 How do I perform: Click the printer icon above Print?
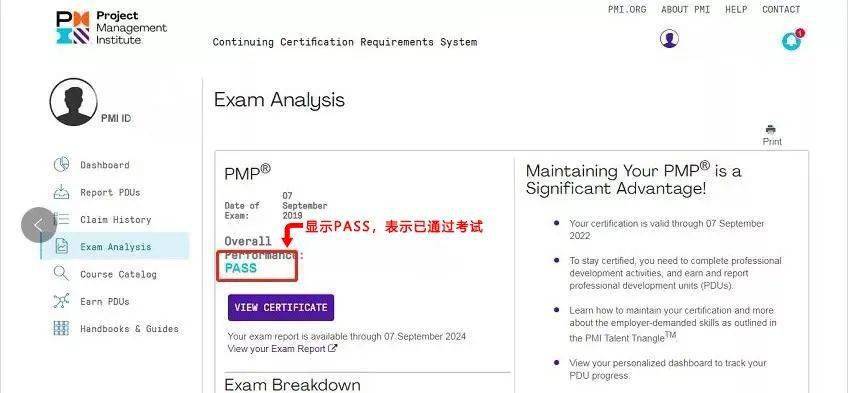(x=771, y=129)
